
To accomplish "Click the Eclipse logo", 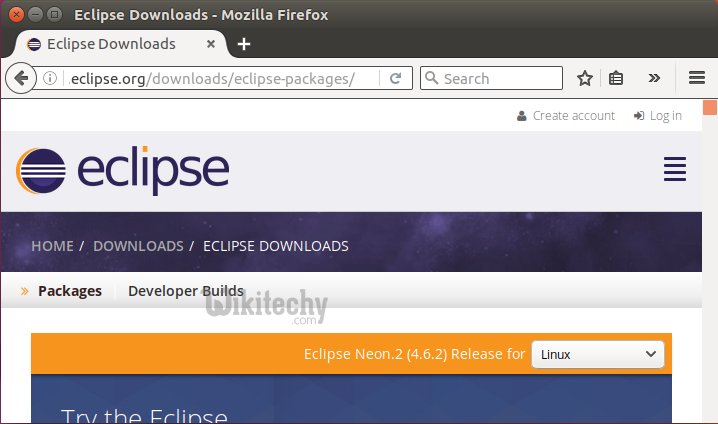I will tap(122, 169).
